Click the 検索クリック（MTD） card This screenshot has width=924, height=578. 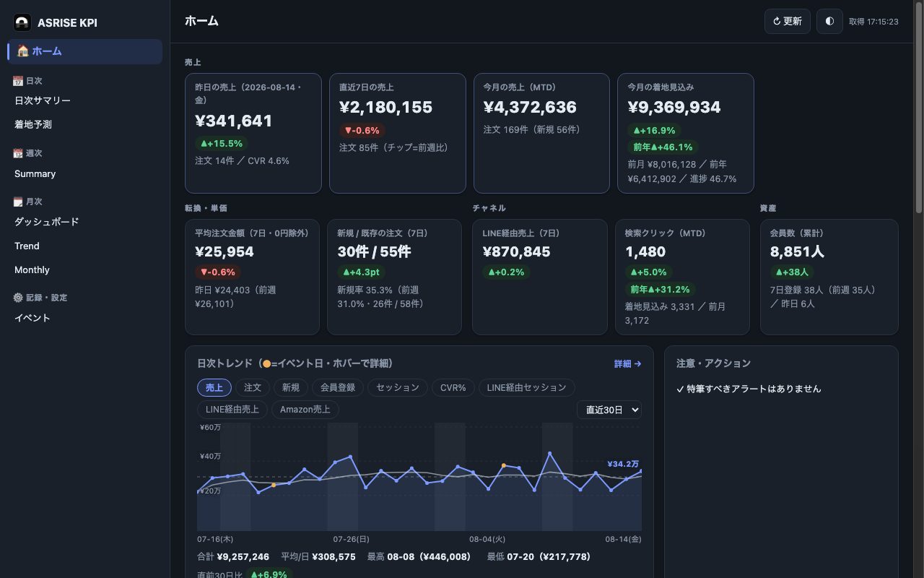pyautogui.click(x=683, y=277)
